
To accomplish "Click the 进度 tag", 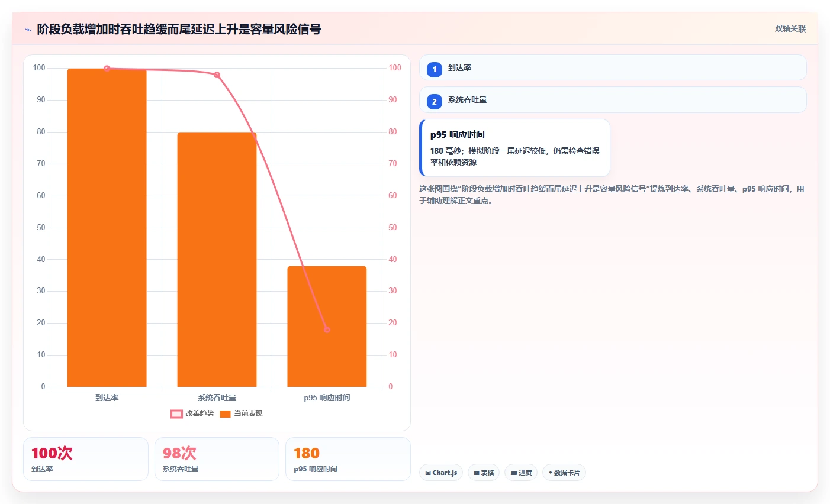I will (x=521, y=473).
